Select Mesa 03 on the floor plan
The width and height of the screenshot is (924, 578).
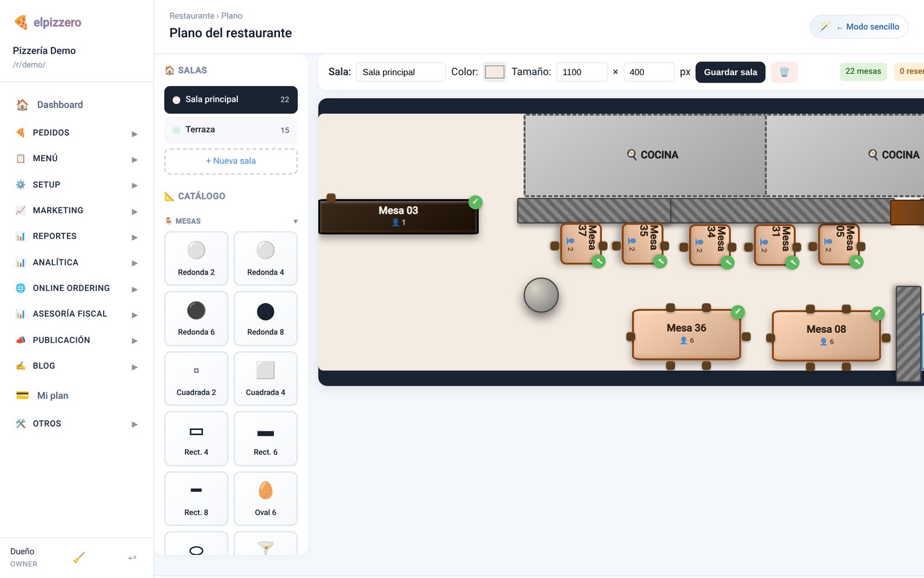coord(398,217)
